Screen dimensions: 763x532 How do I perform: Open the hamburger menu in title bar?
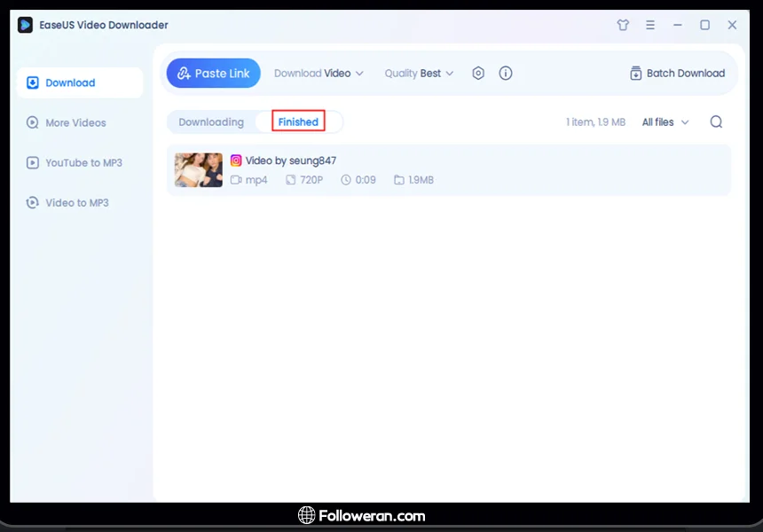[x=650, y=25]
